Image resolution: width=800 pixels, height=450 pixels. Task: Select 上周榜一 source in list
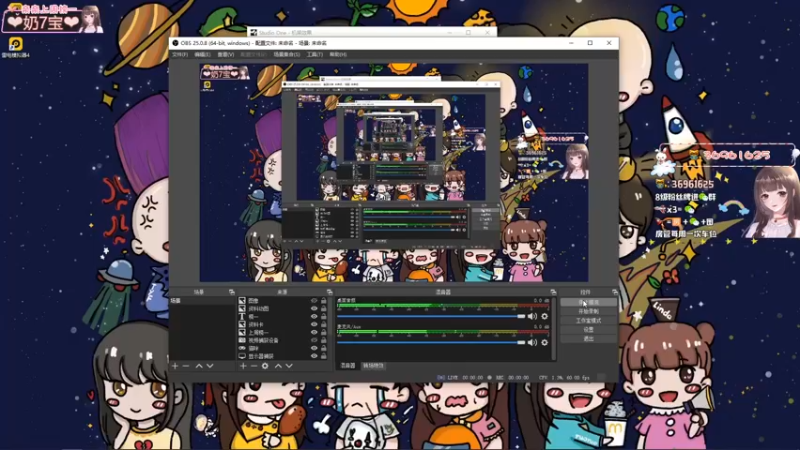point(258,332)
